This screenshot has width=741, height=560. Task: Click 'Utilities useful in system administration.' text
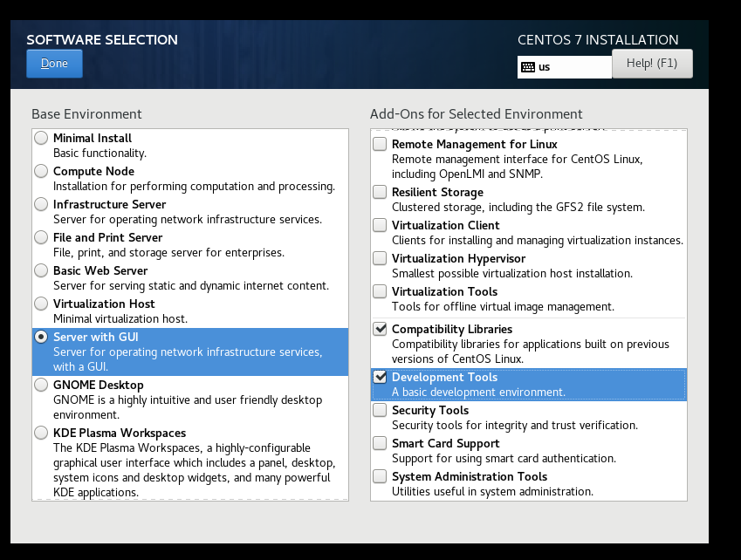click(492, 492)
